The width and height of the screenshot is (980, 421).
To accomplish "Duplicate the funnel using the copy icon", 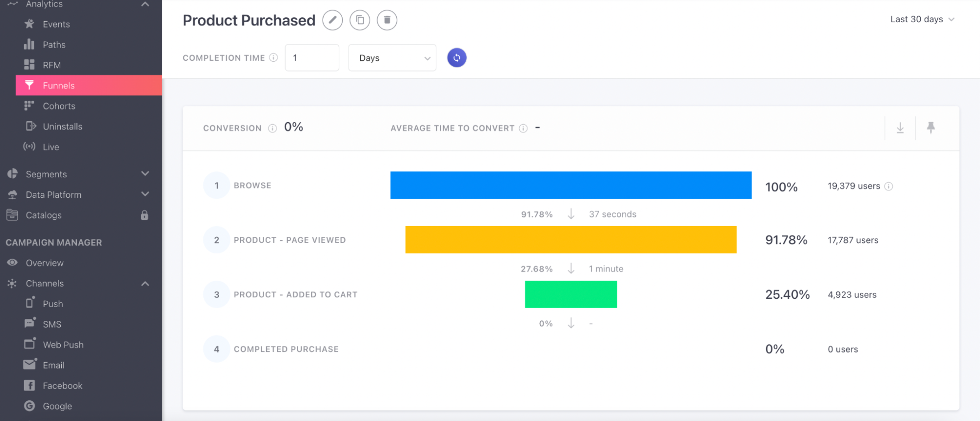I will (360, 20).
